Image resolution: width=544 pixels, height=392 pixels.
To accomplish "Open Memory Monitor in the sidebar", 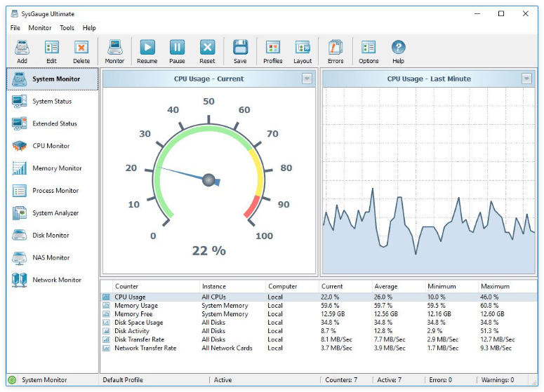I will pos(53,168).
